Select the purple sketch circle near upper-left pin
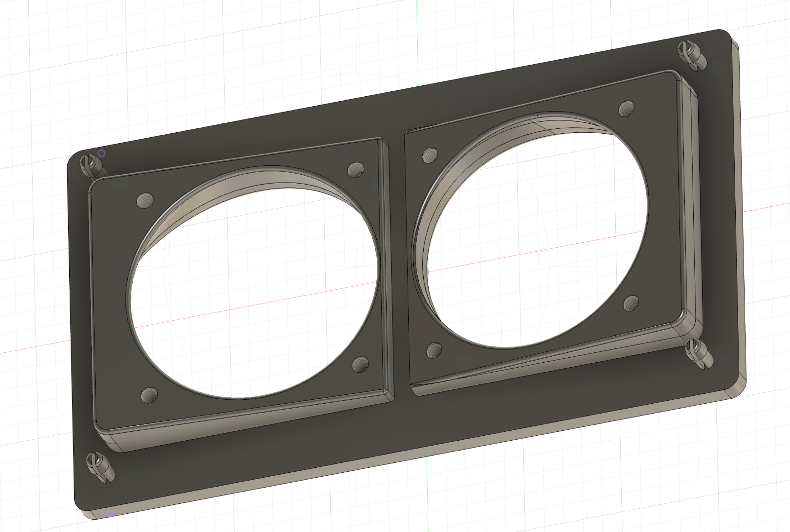The height and width of the screenshot is (532, 790). [x=101, y=153]
